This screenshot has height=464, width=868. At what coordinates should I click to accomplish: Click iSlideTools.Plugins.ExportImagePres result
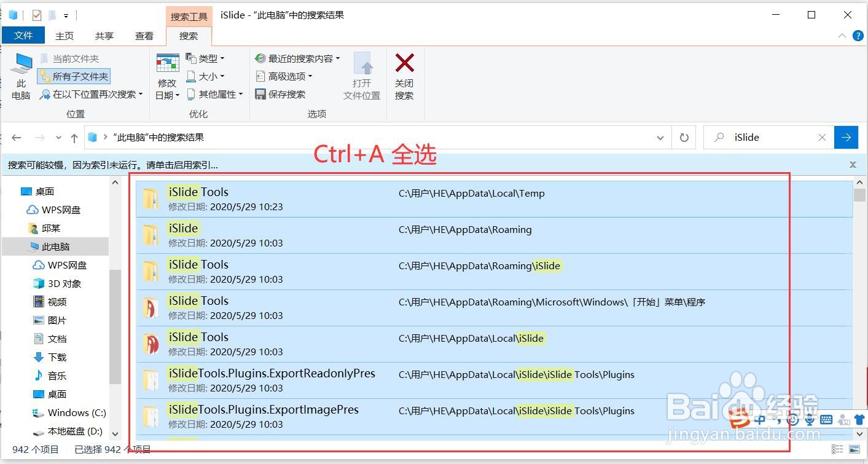[x=494, y=417]
